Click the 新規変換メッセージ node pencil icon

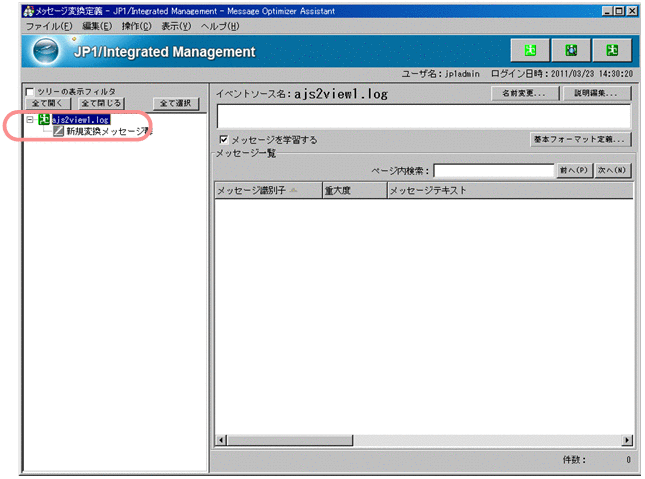coord(58,131)
